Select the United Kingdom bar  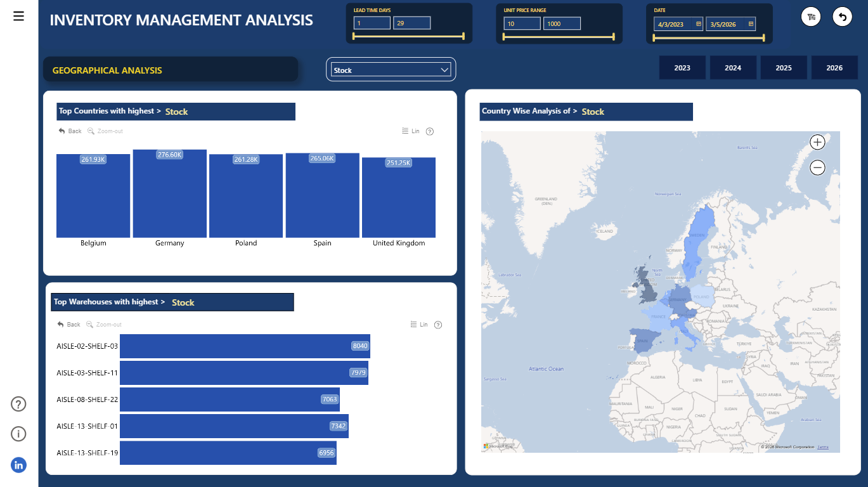click(399, 197)
